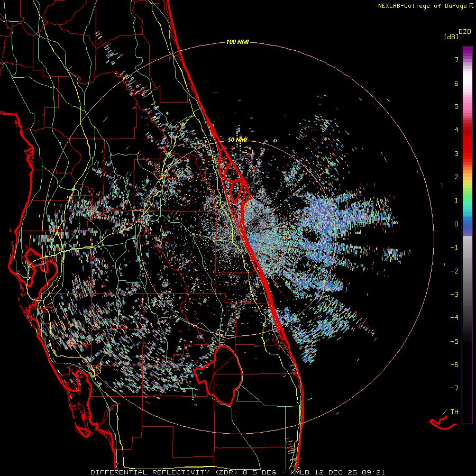The image size is (476, 476).
Task: Click the '-6' value on the color scale
Action: [454, 365]
